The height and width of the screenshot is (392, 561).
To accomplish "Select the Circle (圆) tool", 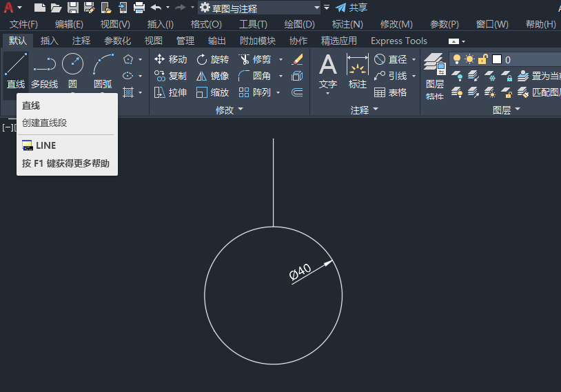I will click(x=72, y=71).
